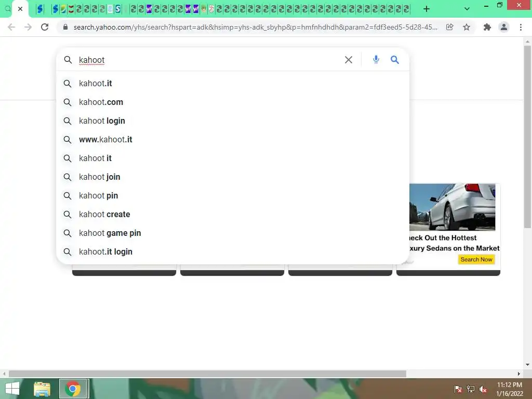Click the scroll right arrow on horizontal scrollbar
This screenshot has height=399, width=532.
tap(519, 374)
